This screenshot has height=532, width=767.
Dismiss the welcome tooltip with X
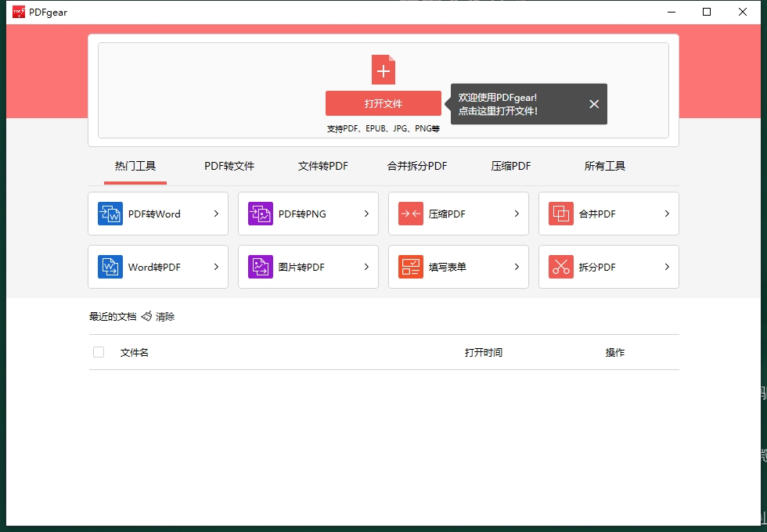coord(594,104)
